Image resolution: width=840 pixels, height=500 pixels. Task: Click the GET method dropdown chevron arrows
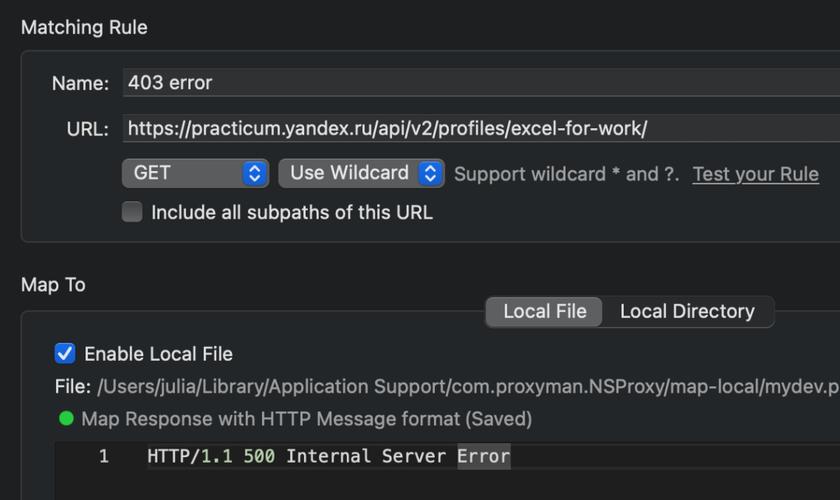point(255,173)
